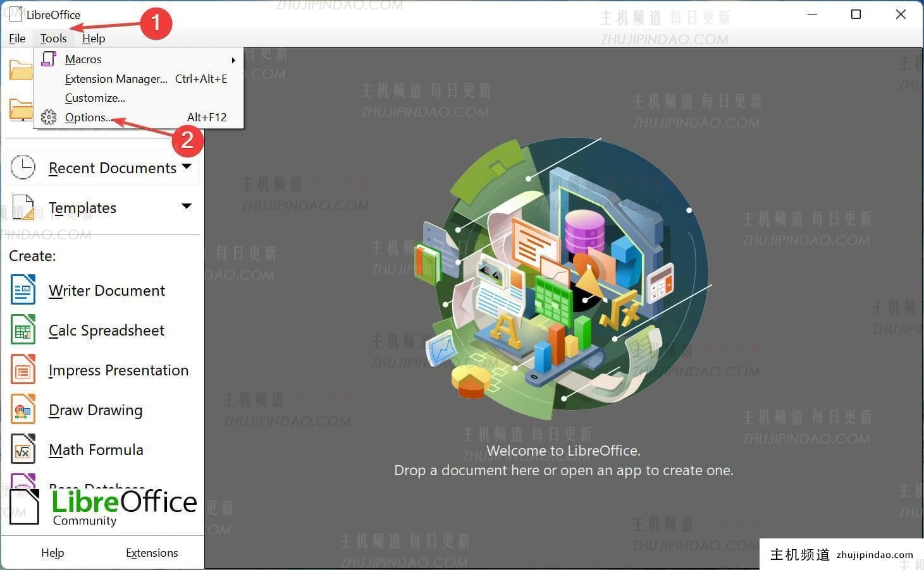Launch an Impress Presentation
924x570 pixels.
pos(118,370)
